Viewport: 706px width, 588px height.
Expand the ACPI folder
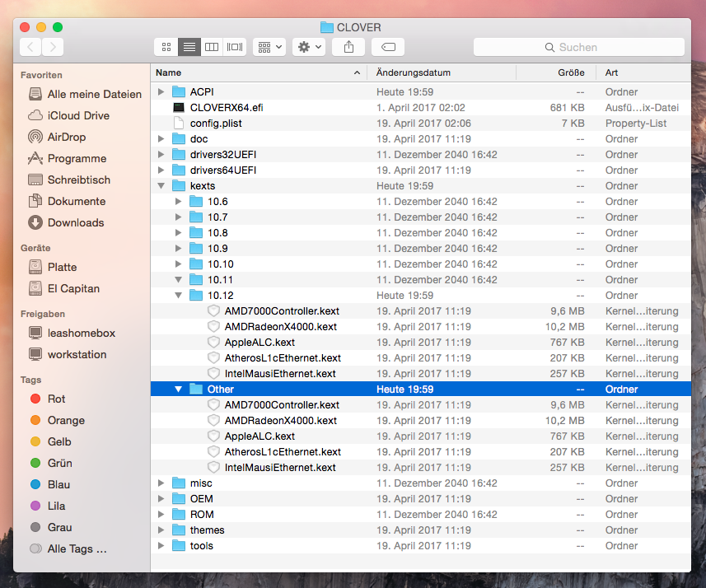[x=161, y=92]
